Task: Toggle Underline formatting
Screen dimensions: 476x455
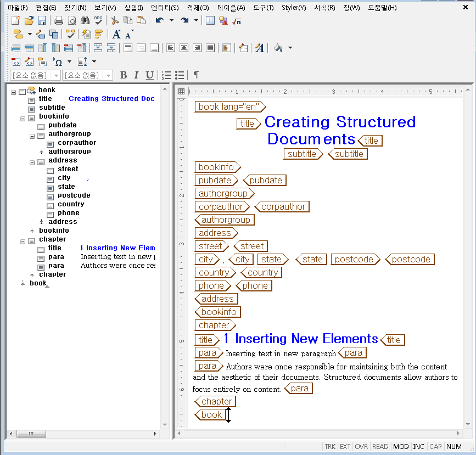Action: (x=149, y=75)
